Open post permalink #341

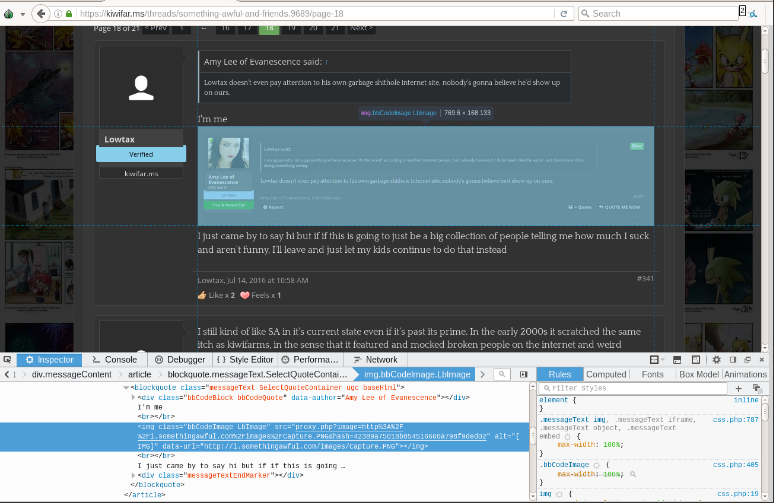645,278
